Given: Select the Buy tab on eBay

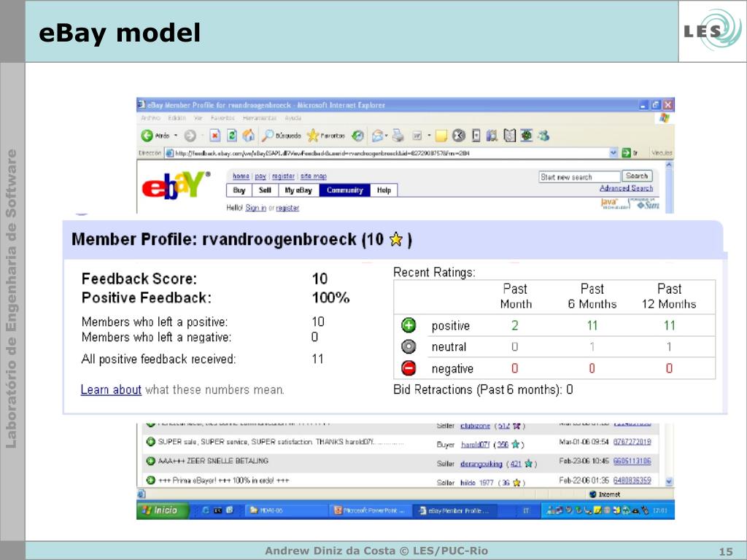Looking at the screenshot, I should point(239,190).
